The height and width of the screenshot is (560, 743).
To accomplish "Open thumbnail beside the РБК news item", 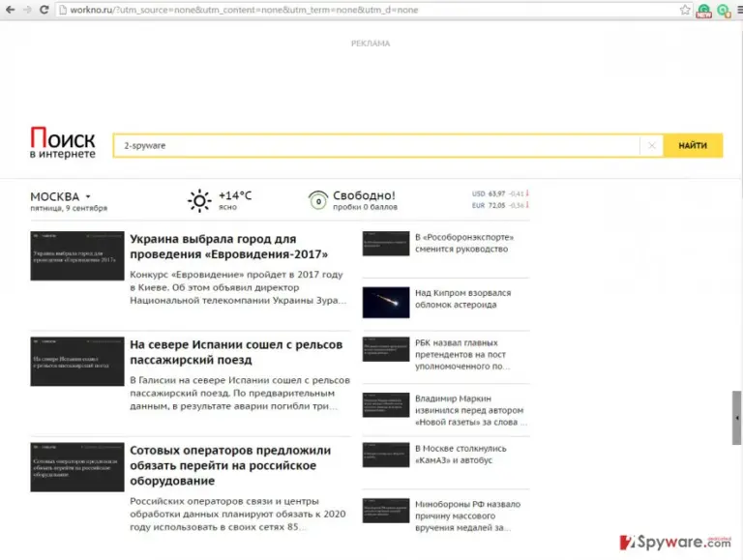I will [x=386, y=349].
